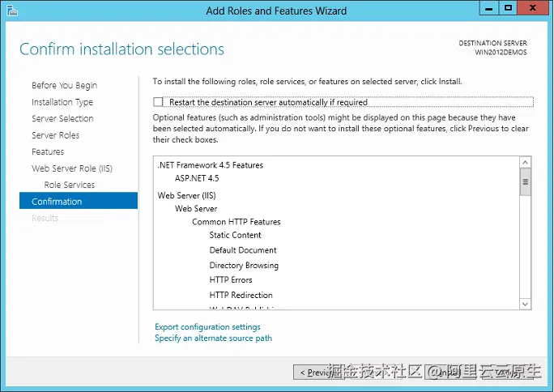Click the selections list scroll down arrow
The width and height of the screenshot is (554, 392).
[x=525, y=304]
